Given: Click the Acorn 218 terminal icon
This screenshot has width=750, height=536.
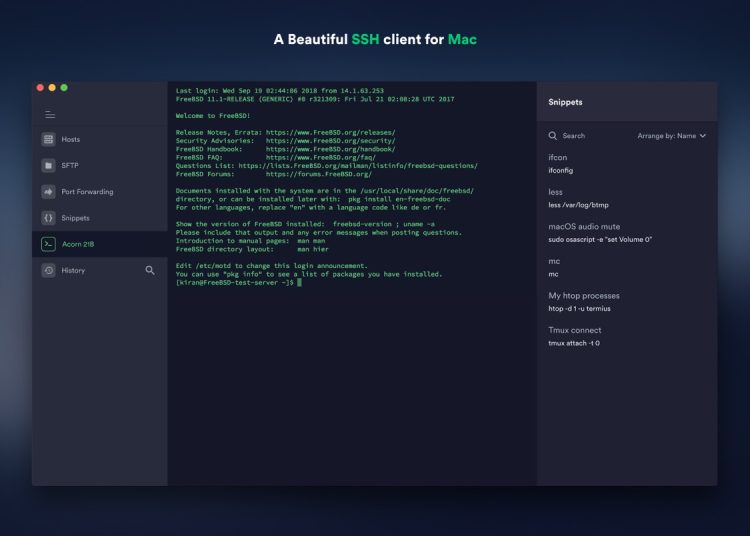Looking at the screenshot, I should point(48,244).
